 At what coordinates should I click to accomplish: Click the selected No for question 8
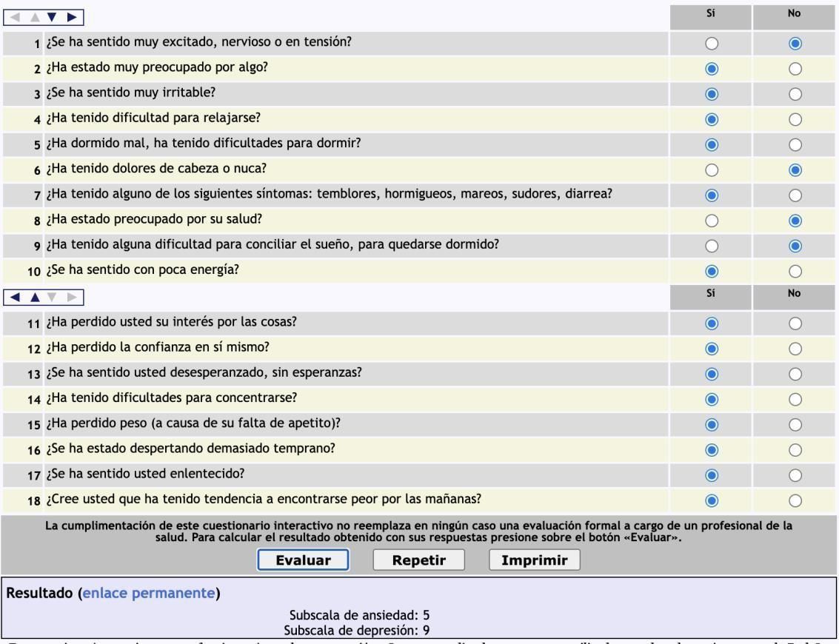click(795, 221)
